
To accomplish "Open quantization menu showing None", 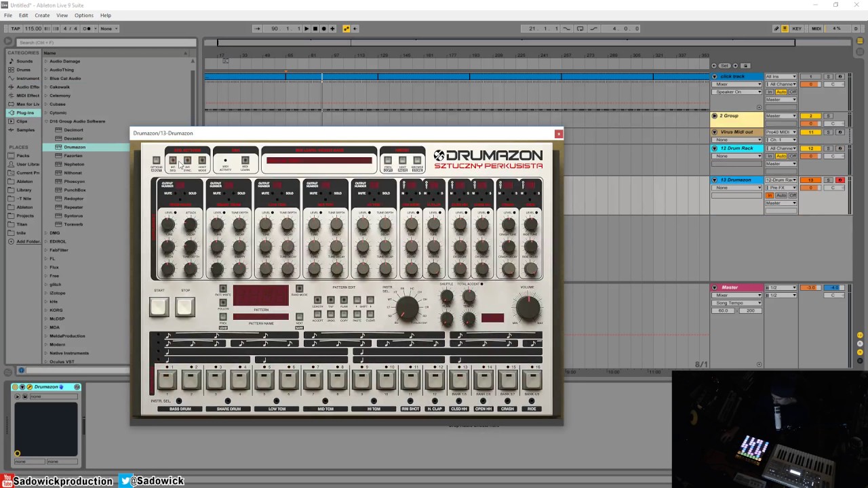I will coord(109,28).
